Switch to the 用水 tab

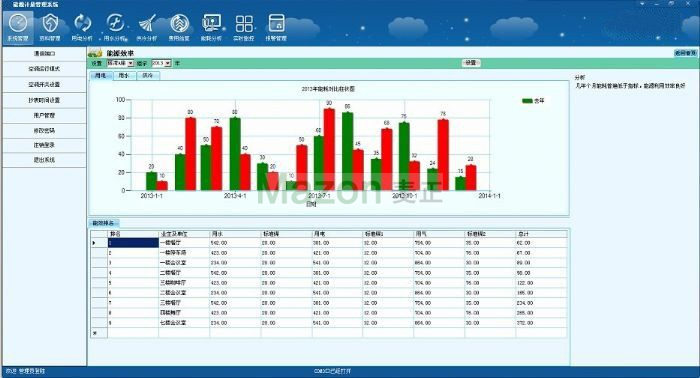(124, 75)
